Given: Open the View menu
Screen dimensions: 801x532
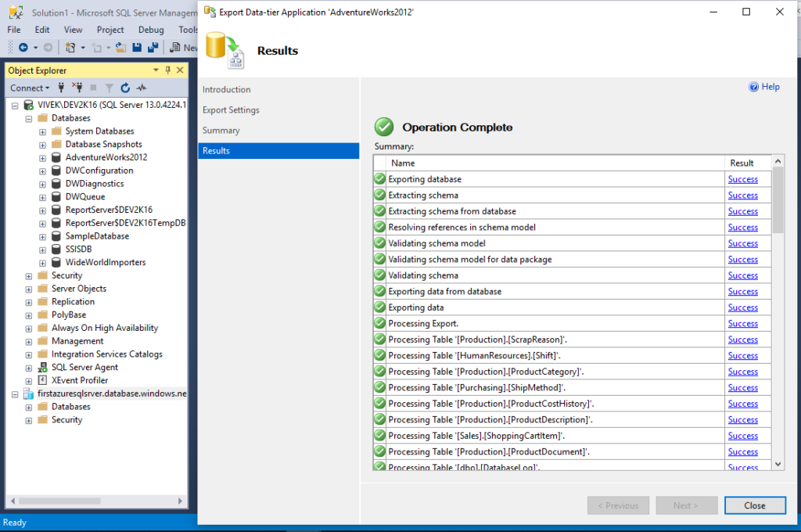Looking at the screenshot, I should (73, 30).
